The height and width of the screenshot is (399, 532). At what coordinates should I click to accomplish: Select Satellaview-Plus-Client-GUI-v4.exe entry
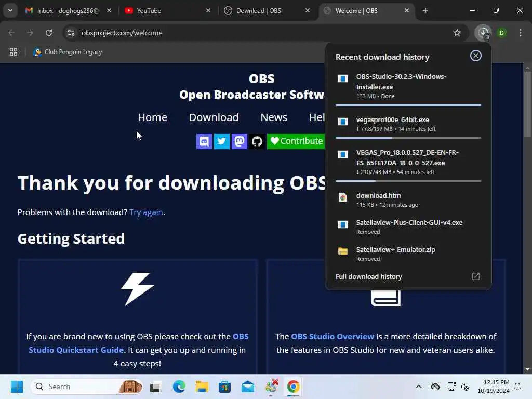coord(408,227)
